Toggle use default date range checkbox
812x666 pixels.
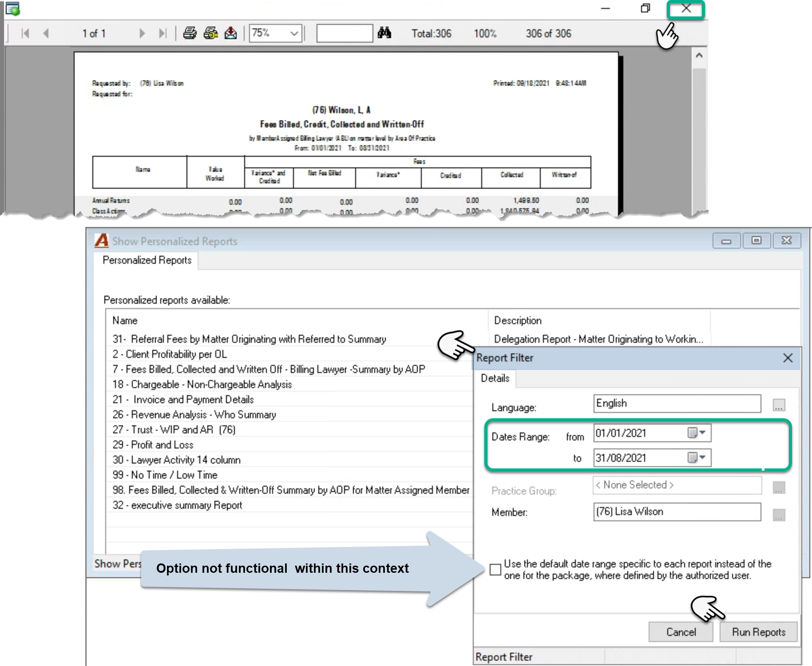point(495,569)
